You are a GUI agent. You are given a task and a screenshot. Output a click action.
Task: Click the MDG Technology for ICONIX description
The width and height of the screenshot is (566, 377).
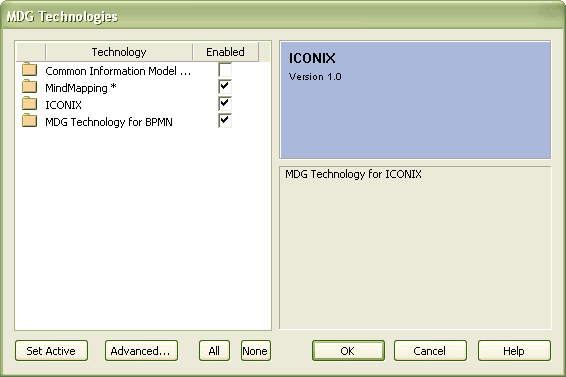click(353, 174)
